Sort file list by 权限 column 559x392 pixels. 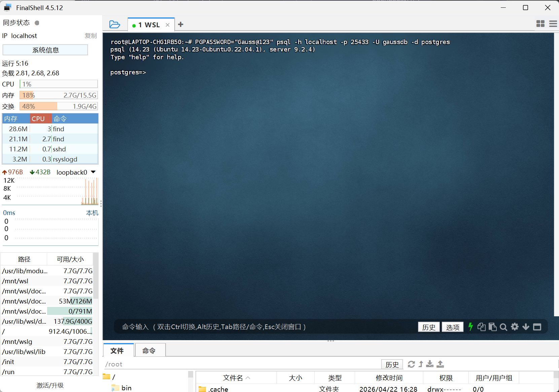coord(446,378)
